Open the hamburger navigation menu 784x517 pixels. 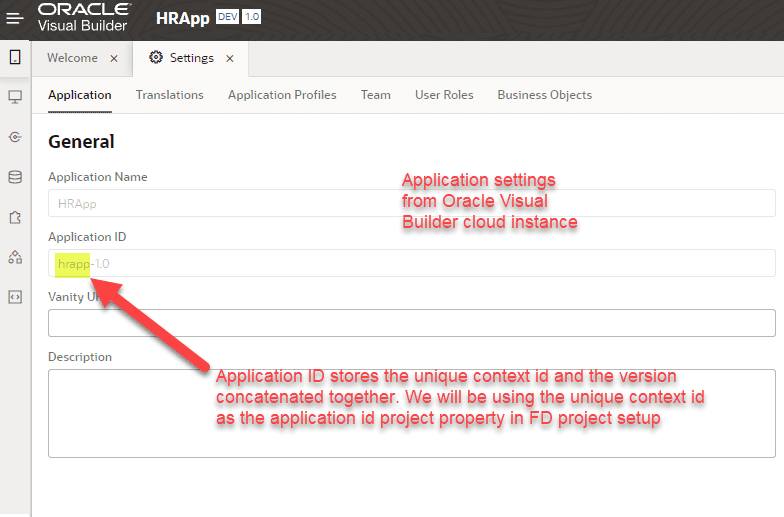(x=14, y=18)
